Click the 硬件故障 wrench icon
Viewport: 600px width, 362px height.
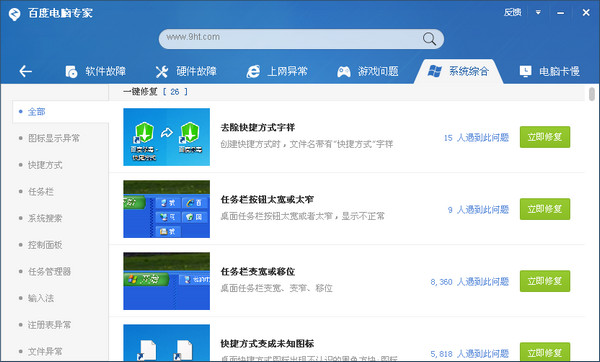click(162, 71)
